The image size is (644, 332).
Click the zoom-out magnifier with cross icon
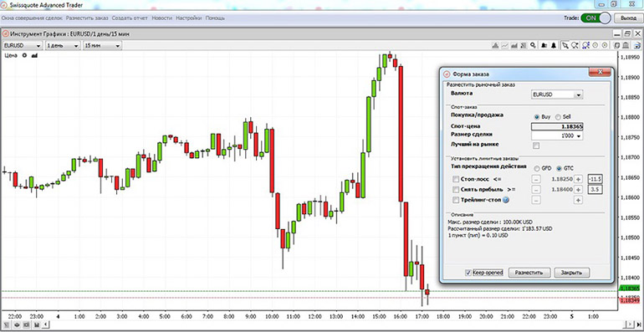tap(575, 45)
